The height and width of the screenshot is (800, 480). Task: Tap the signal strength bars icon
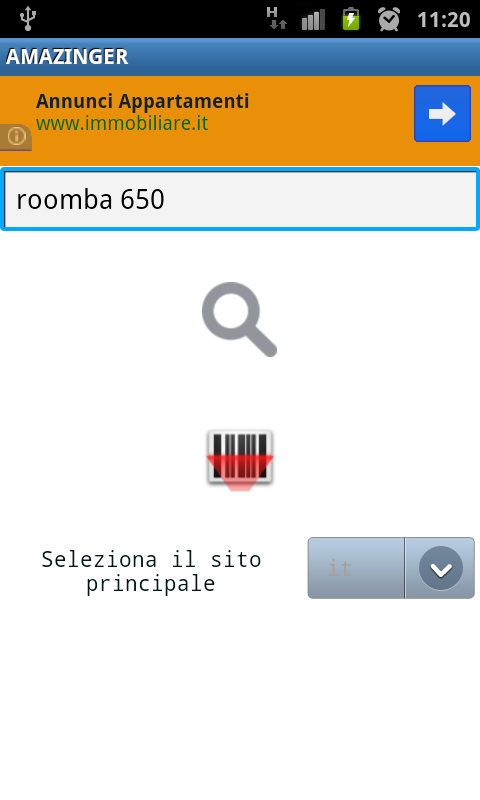click(x=313, y=20)
